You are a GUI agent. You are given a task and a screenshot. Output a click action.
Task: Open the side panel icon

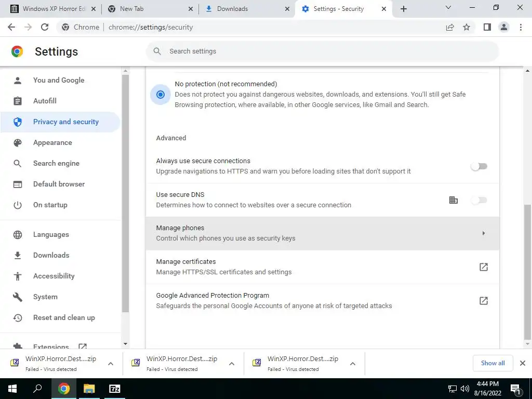[x=487, y=27]
